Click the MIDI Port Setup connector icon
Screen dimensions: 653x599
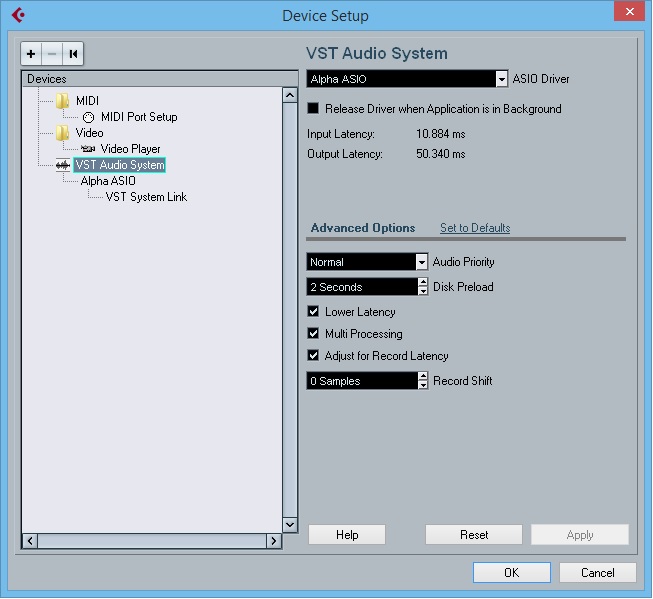(88, 117)
